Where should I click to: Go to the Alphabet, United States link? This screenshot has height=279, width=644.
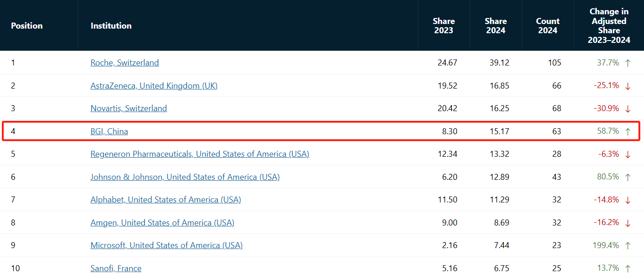[x=166, y=200]
